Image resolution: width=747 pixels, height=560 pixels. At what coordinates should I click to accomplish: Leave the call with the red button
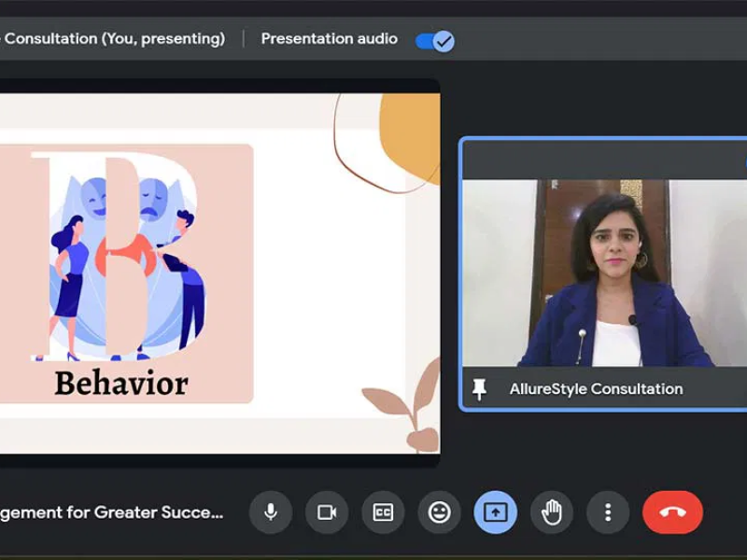point(672,512)
